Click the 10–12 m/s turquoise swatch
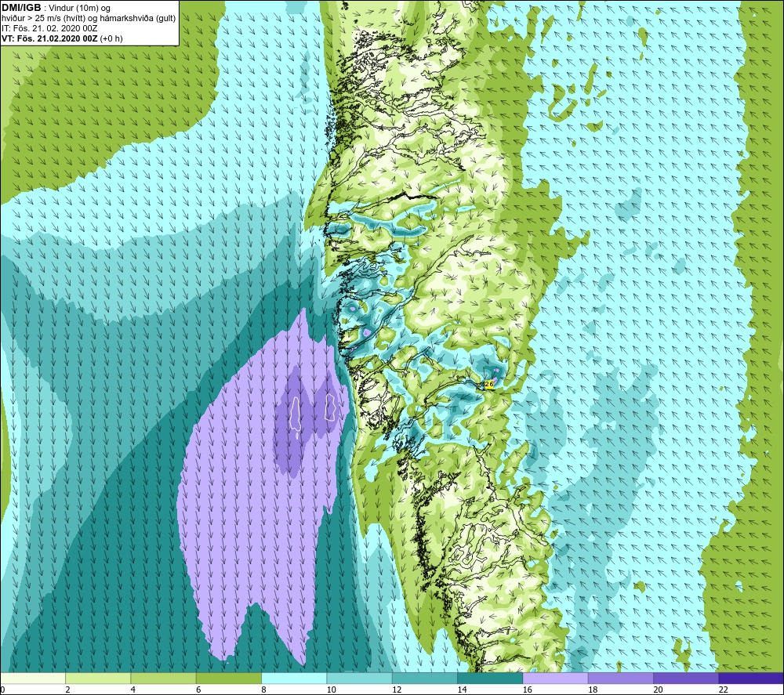Image resolution: width=784 pixels, height=695 pixels. pyautogui.click(x=360, y=679)
